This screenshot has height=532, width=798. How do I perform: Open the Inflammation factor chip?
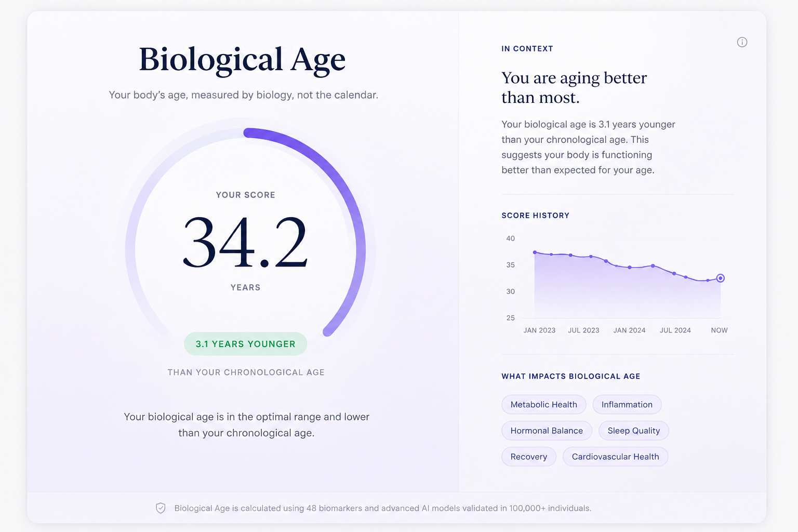(x=627, y=405)
